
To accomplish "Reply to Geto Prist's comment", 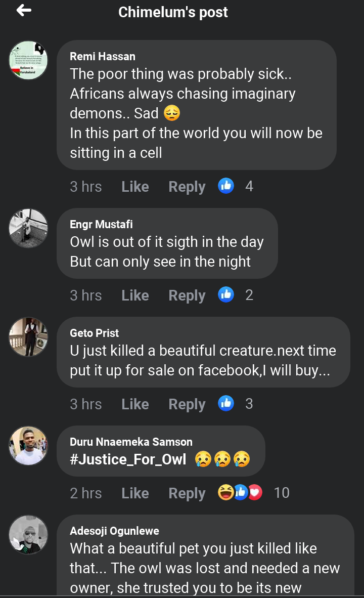I will [187, 404].
